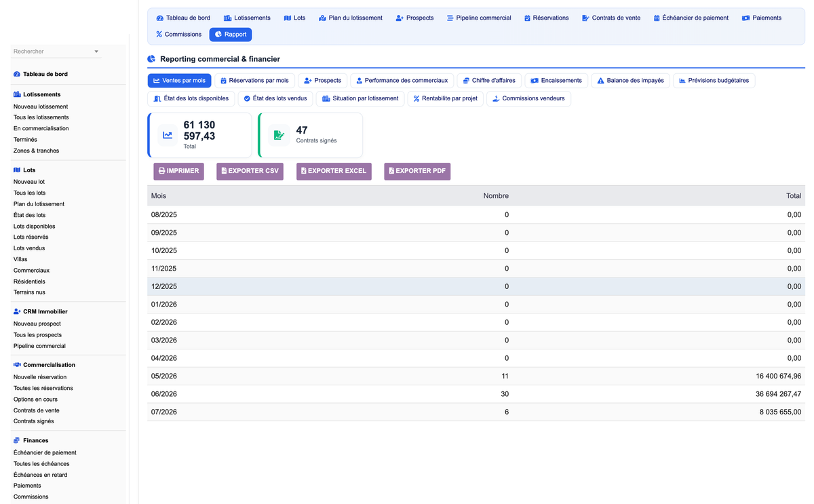Open Pipeline commercial top tab
The width and height of the screenshot is (814, 504).
click(x=479, y=18)
